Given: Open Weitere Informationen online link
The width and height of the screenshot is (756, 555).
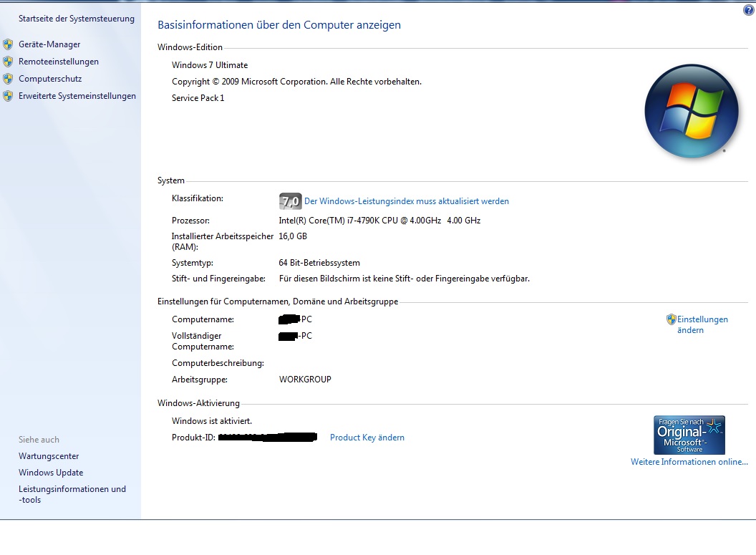Looking at the screenshot, I should coord(689,462).
